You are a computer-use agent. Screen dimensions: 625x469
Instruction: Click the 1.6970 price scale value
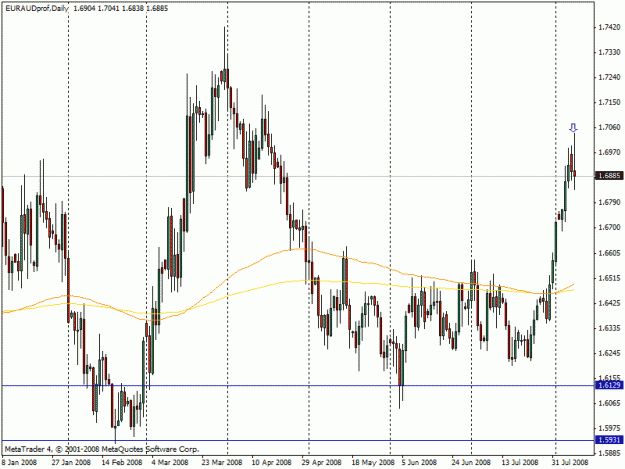pyautogui.click(x=610, y=152)
